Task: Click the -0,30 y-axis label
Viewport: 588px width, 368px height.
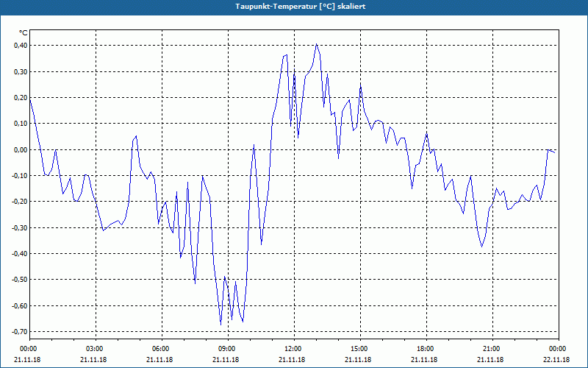Action: tap(20, 228)
